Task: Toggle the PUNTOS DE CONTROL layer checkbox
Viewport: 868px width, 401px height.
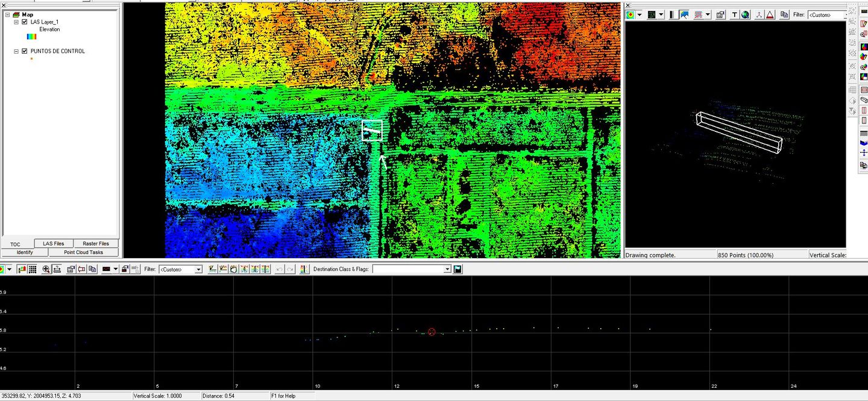Action: pyautogui.click(x=25, y=51)
